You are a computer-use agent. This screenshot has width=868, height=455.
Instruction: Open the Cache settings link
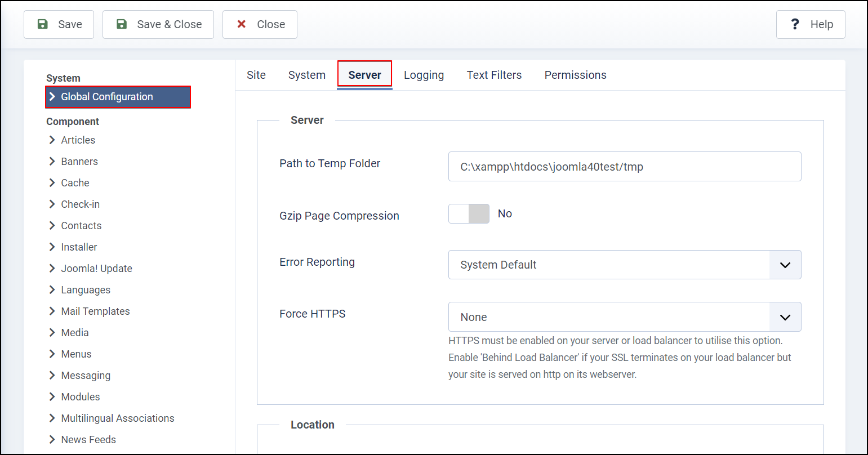[x=75, y=182]
